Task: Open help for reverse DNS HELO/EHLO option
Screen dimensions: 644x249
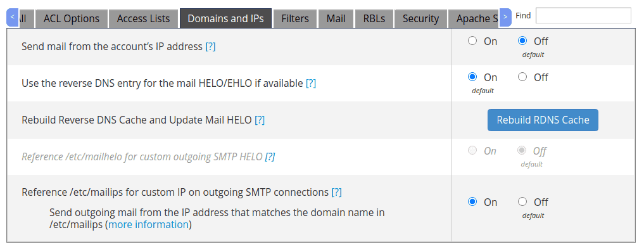Action: [x=311, y=84]
